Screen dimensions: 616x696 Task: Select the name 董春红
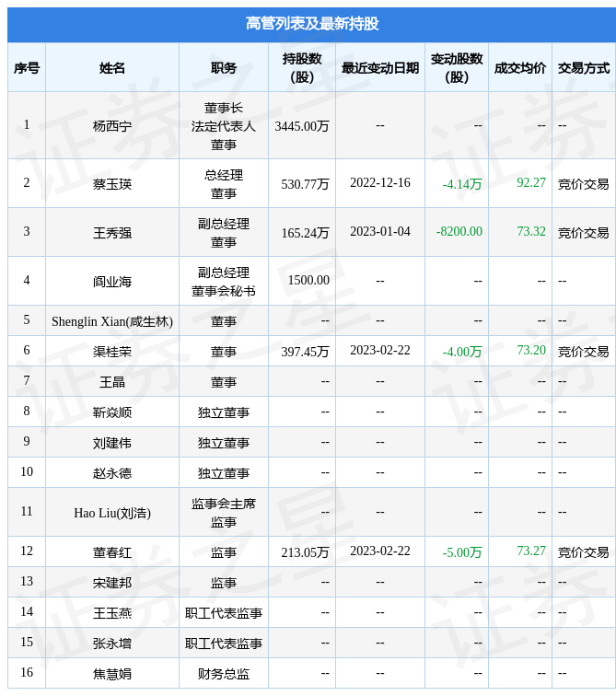[111, 552]
